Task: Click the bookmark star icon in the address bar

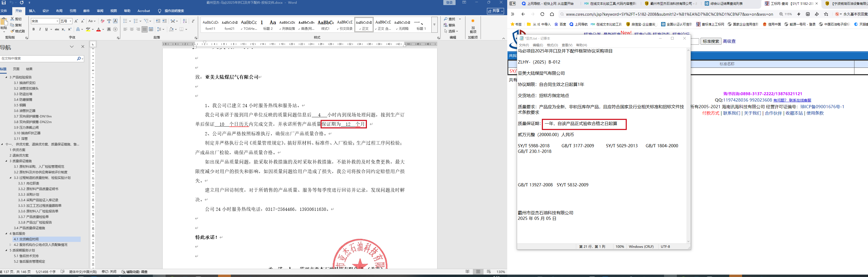Action: click(x=826, y=14)
